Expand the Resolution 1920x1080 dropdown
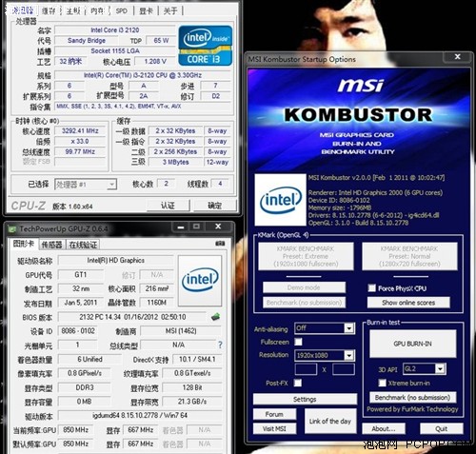The width and height of the screenshot is (476, 454). 349,355
